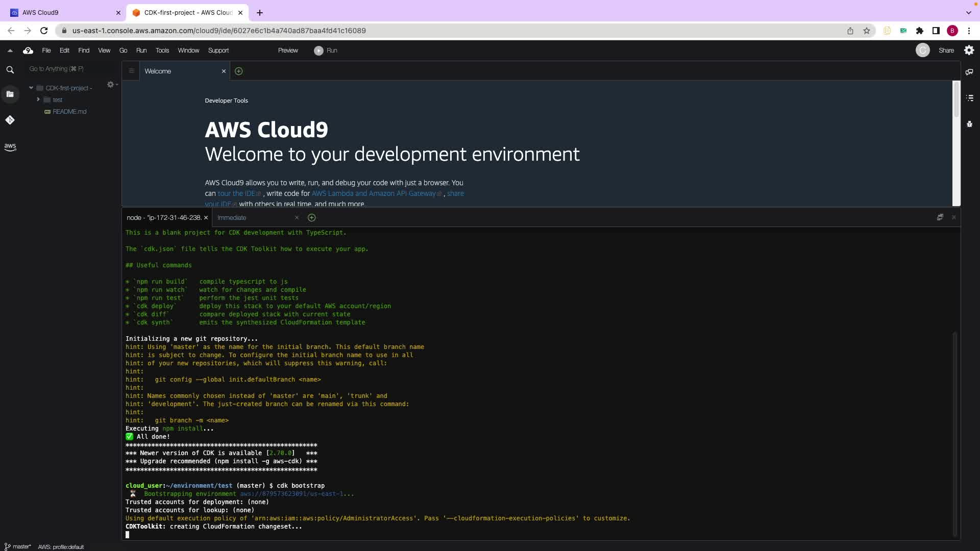Collapse the top menu bar arrow

tap(10, 51)
